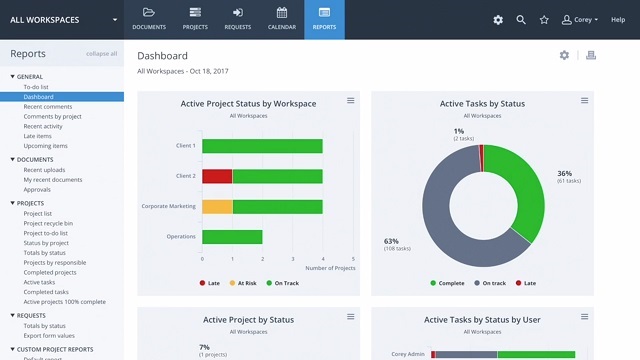Click the red Late segment for Client 2

217,176
